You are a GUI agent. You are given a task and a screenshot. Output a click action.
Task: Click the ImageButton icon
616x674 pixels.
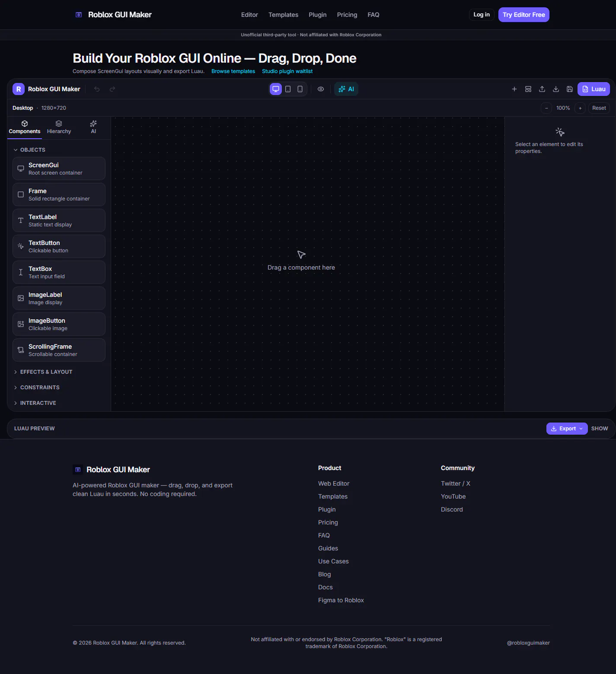click(21, 324)
